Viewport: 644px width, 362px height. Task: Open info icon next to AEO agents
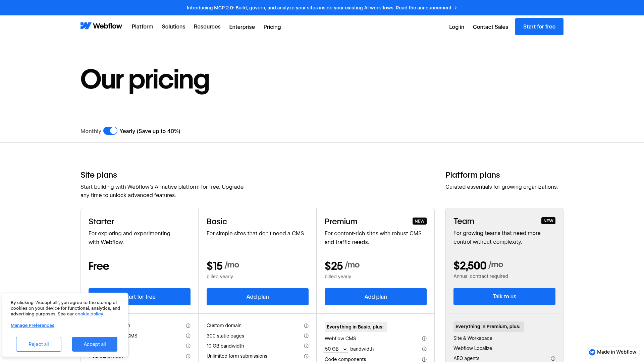(553, 359)
